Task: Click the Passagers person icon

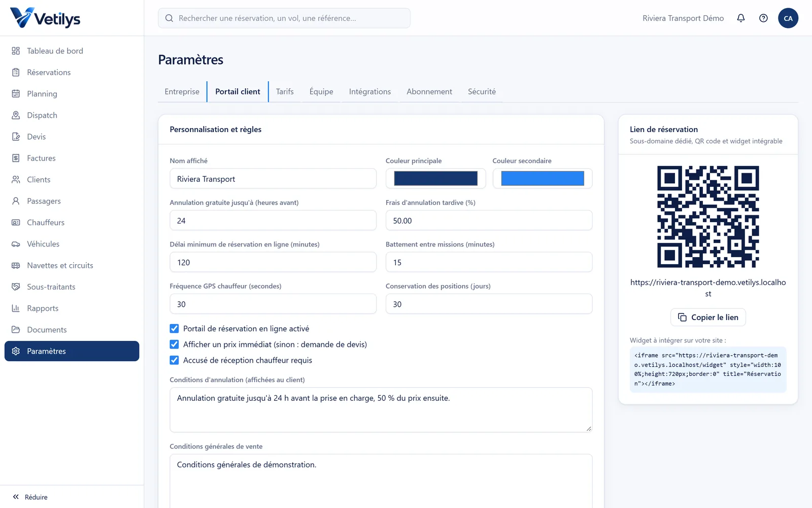Action: pos(16,201)
